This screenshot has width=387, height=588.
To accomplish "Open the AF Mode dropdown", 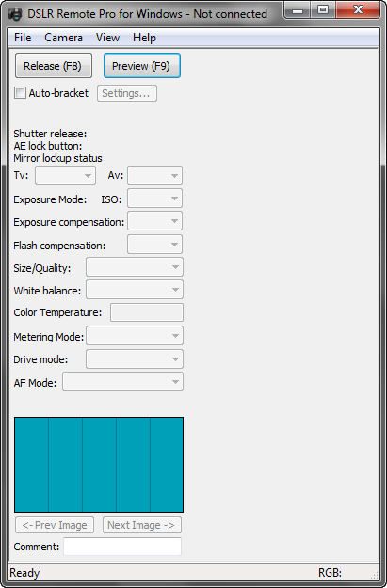I will pyautogui.click(x=122, y=382).
